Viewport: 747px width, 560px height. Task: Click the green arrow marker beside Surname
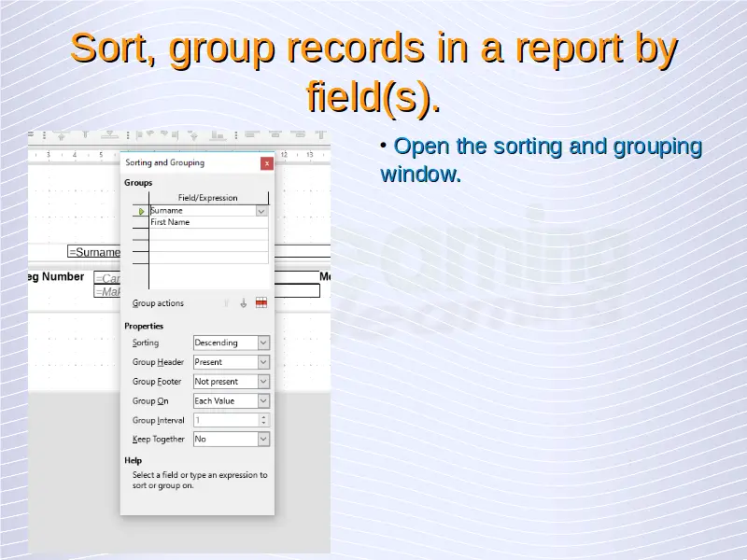[141, 211]
